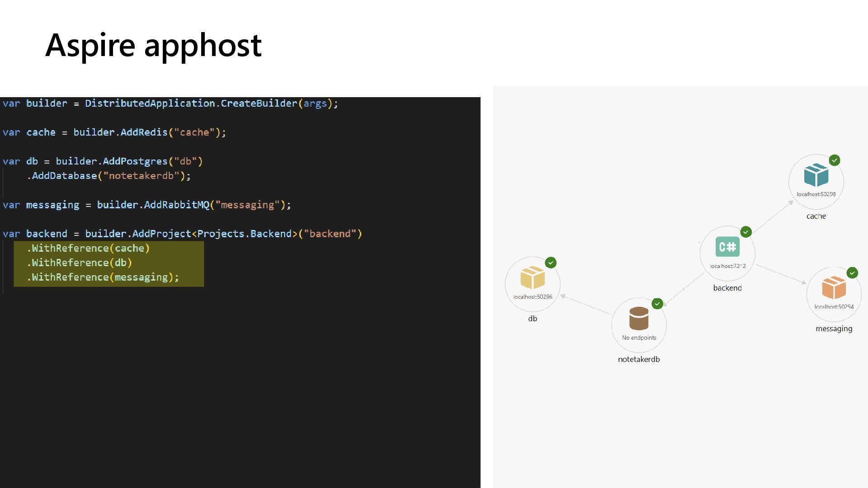
Task: Click the WithReference(messaging) highlighted line
Action: click(x=103, y=277)
